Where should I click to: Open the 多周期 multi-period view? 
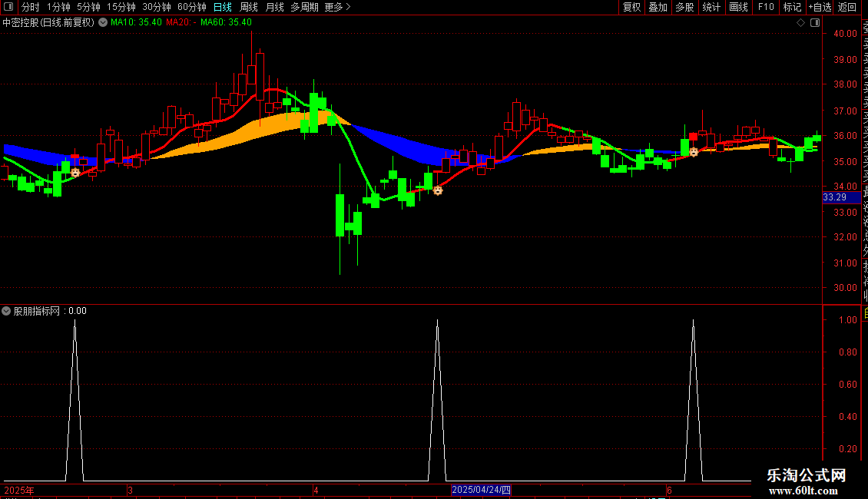click(x=304, y=7)
